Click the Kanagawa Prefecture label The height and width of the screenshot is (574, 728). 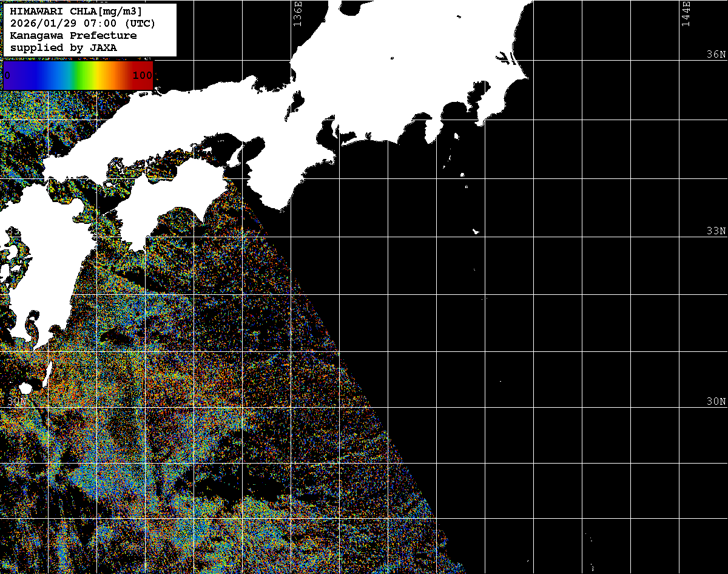(73, 36)
